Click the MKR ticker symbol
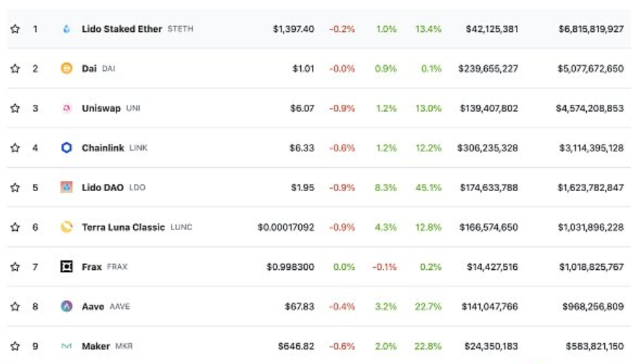Screen dimensions: 631x364 pos(124,347)
